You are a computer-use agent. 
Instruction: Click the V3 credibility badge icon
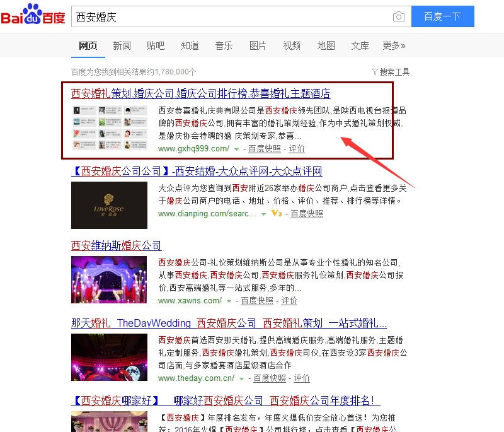click(x=275, y=214)
